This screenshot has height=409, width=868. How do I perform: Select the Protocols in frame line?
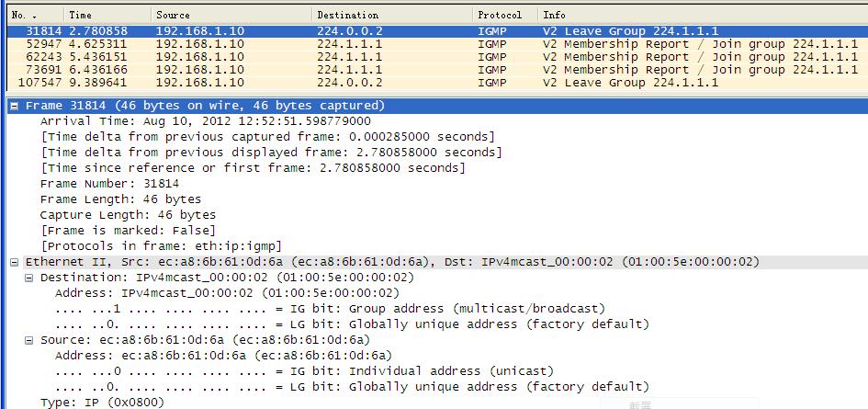click(x=161, y=246)
